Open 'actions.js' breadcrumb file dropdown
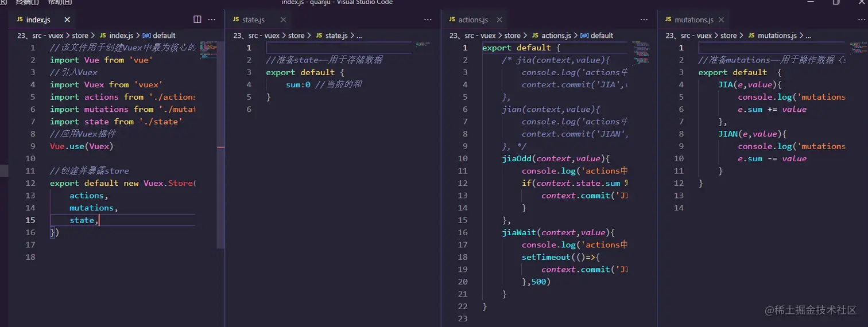The image size is (868, 327). [556, 36]
